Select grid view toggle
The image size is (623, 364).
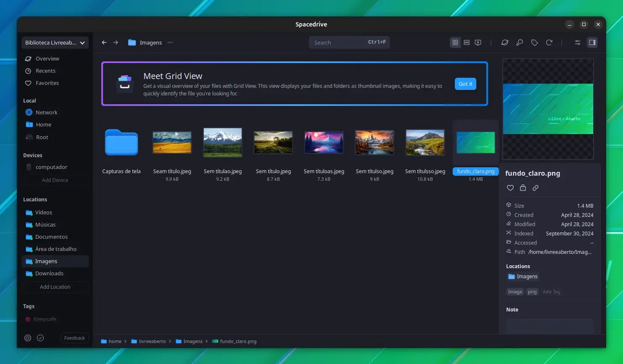[455, 42]
